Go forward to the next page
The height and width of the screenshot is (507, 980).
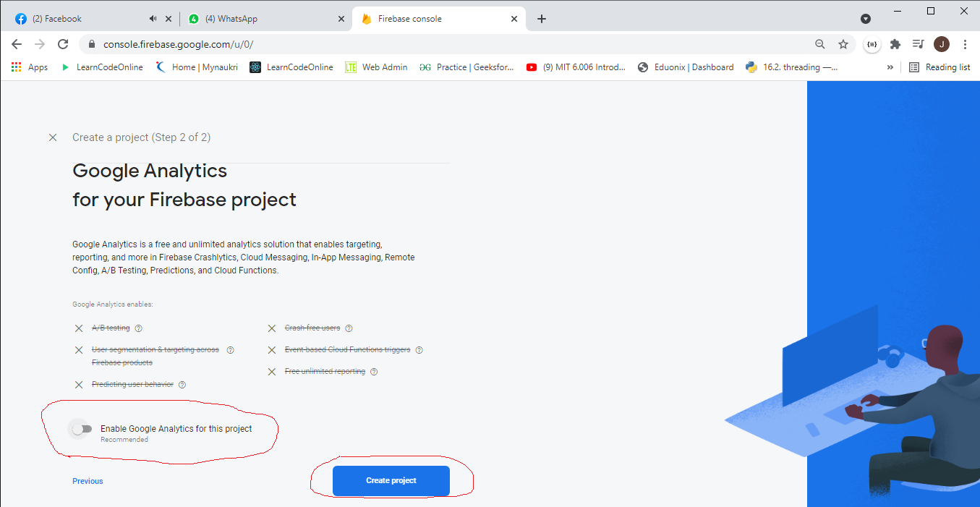click(x=40, y=44)
